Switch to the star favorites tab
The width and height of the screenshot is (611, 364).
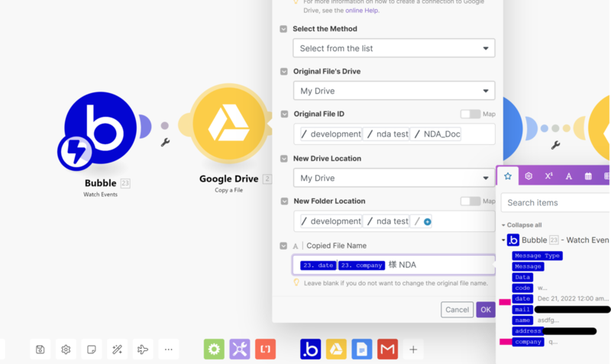508,176
